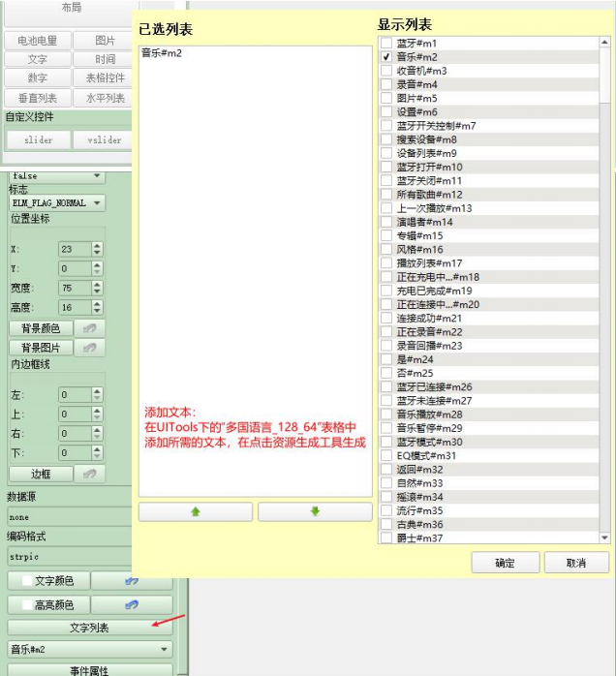616x676 pixels.
Task: Open the ELM_FLAG_NORMAL flag dropdown
Action: click(57, 203)
